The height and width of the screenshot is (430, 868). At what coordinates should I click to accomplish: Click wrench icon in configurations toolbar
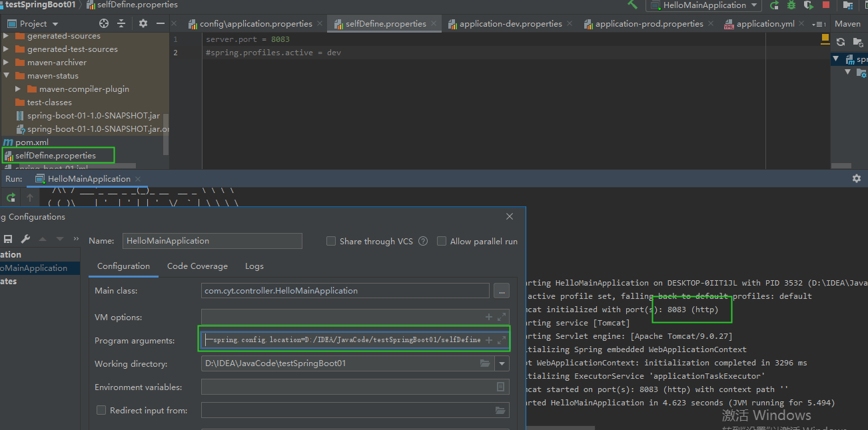[25, 239]
